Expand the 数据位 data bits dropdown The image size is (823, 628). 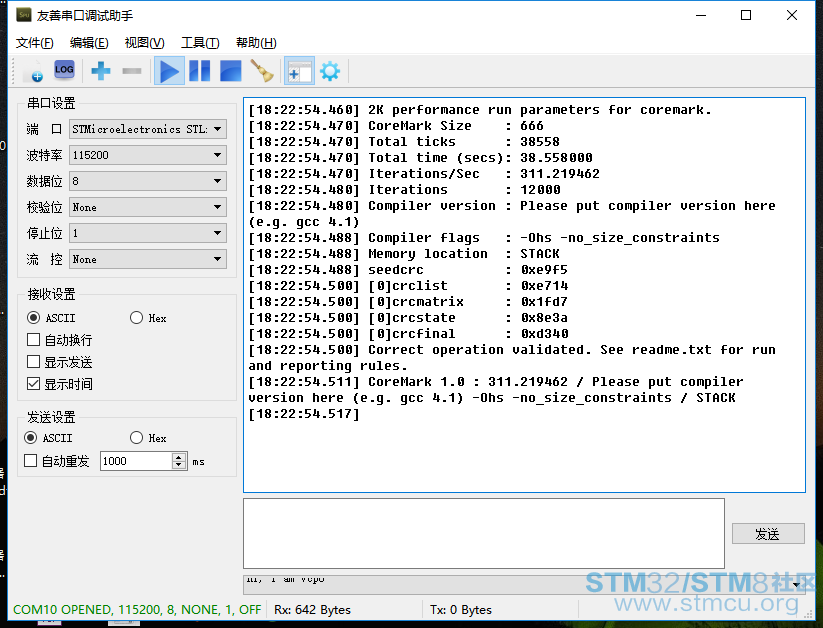217,181
